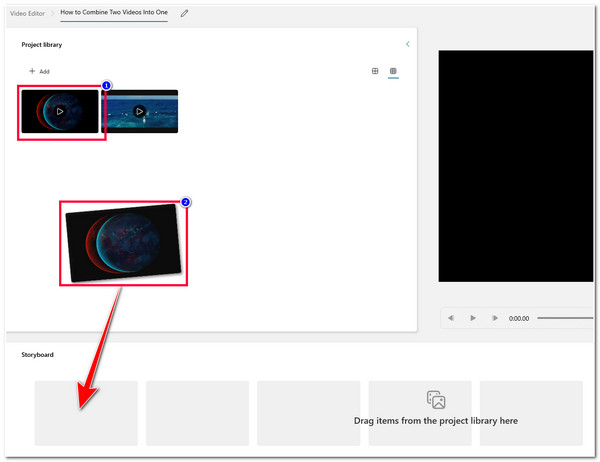The width and height of the screenshot is (600, 462).
Task: Click the preview seek bar slider
Action: (565, 318)
